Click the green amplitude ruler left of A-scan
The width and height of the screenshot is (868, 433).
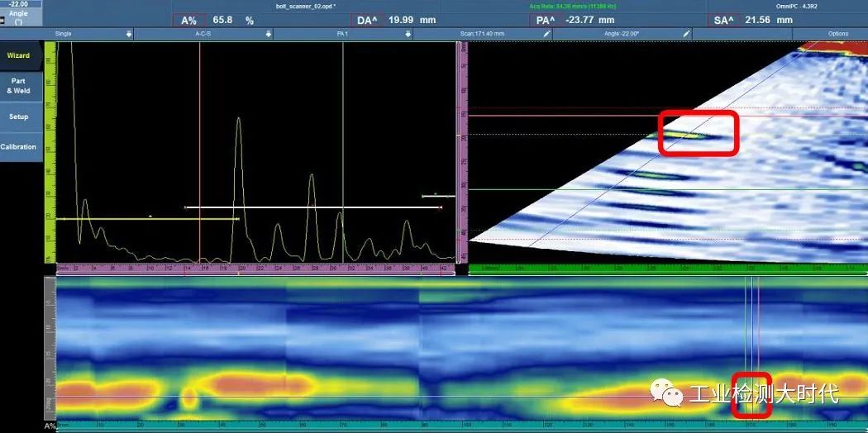(x=50, y=152)
